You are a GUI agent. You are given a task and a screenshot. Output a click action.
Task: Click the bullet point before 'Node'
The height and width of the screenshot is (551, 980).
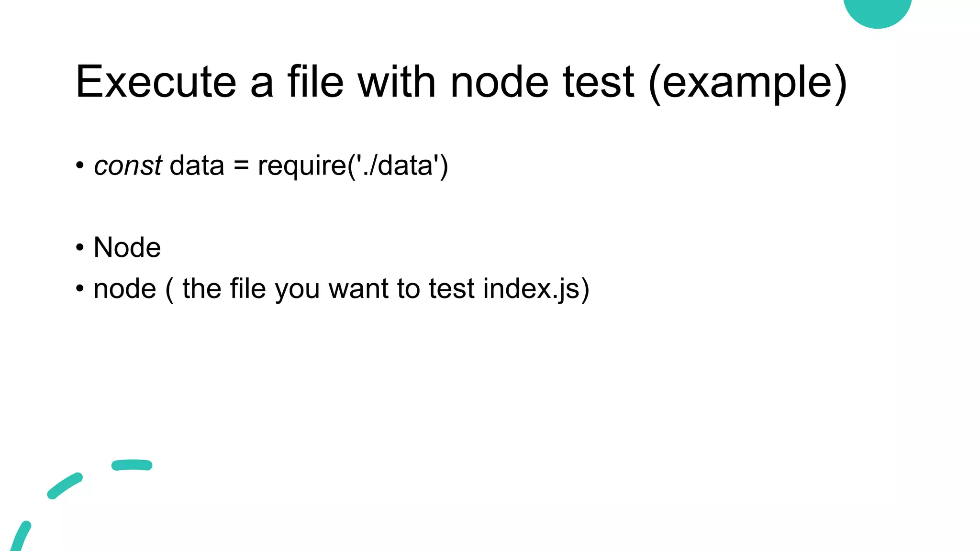click(x=80, y=248)
